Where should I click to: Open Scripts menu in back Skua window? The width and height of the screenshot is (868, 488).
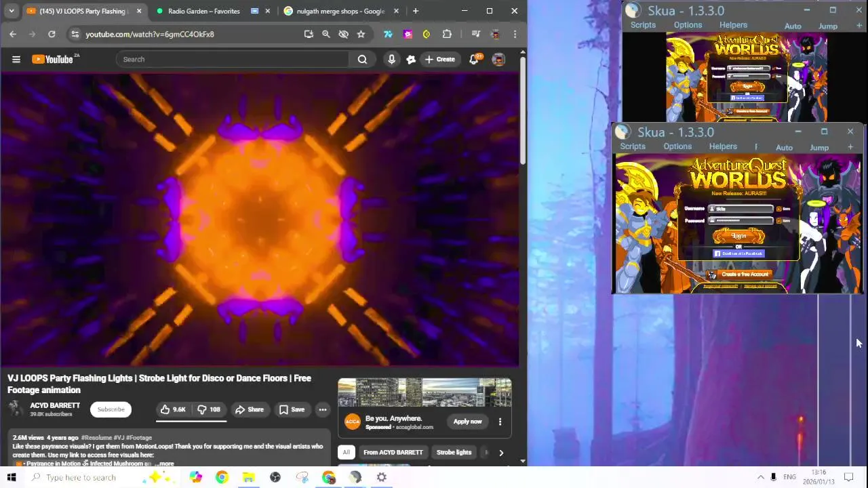[x=643, y=25]
